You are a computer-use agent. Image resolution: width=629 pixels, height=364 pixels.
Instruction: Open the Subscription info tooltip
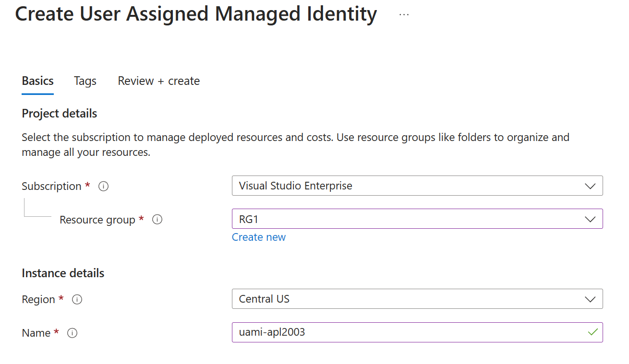103,186
